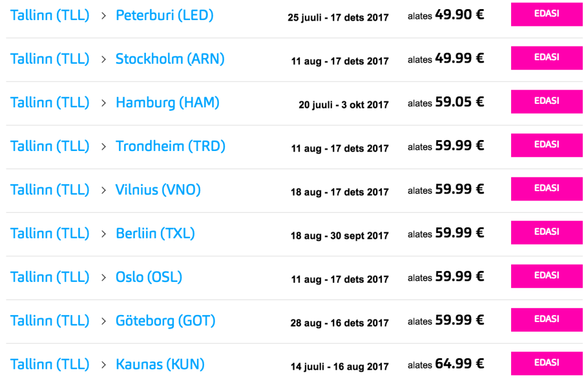This screenshot has height=384, width=588.
Task: Continue with EDASI for Vilnius
Action: [546, 189]
